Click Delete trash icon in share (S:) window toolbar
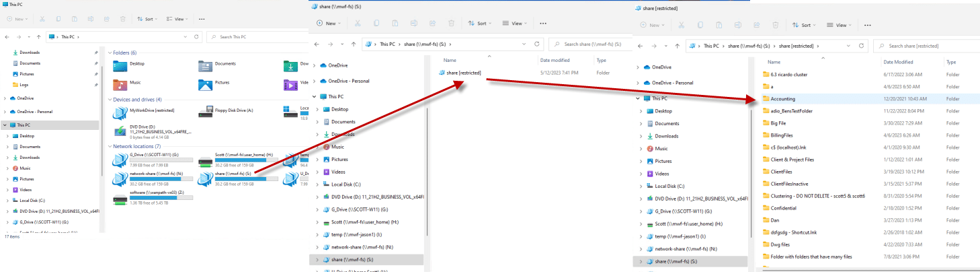This screenshot has width=980, height=272. (452, 23)
